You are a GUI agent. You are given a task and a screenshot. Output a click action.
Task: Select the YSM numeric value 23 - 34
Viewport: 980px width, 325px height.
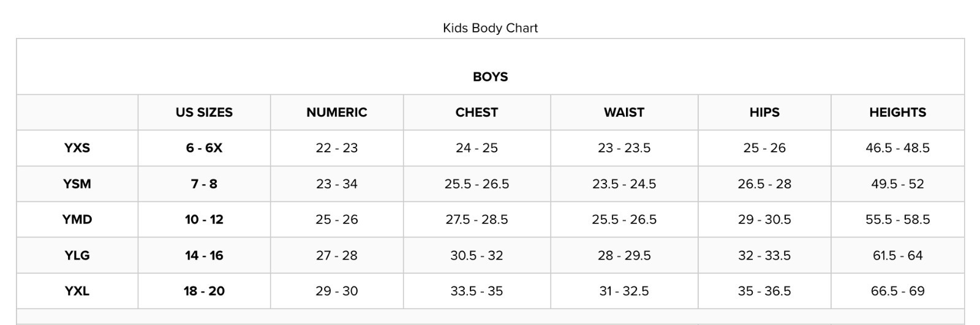click(336, 184)
